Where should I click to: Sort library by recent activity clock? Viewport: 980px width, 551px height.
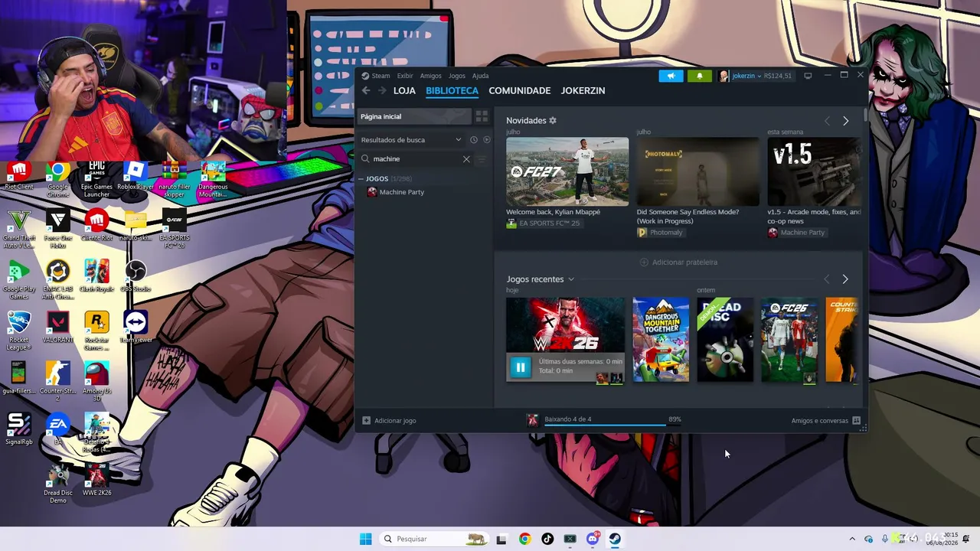click(474, 140)
